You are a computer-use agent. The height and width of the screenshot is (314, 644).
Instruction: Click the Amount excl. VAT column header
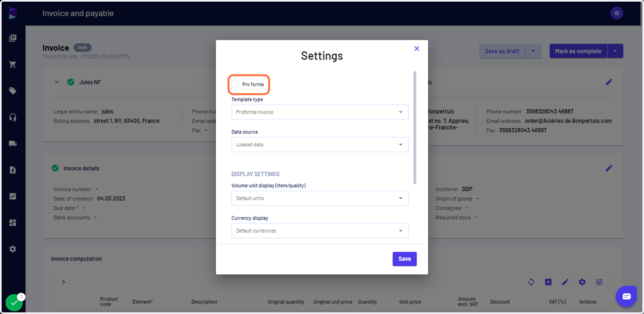pyautogui.click(x=467, y=302)
